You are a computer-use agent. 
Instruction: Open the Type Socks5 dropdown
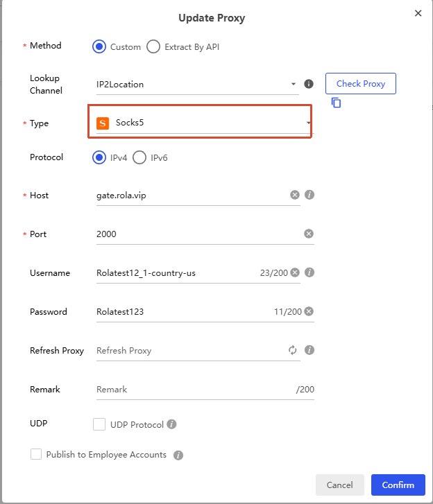pyautogui.click(x=205, y=123)
